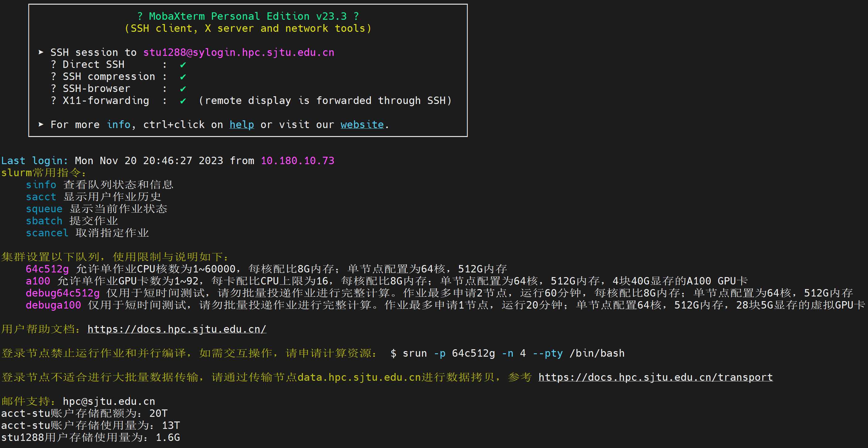Click the hpc@sjtu.edu.cn support email
Image resolution: width=868 pixels, height=448 pixels.
point(109,401)
